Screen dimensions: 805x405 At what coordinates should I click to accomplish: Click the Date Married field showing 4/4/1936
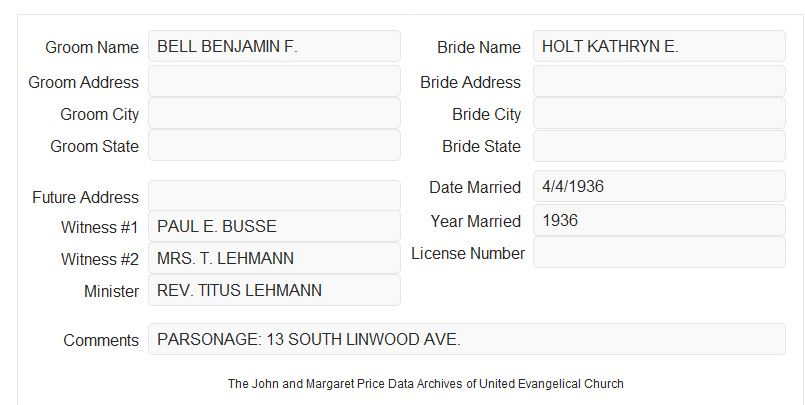(x=659, y=186)
